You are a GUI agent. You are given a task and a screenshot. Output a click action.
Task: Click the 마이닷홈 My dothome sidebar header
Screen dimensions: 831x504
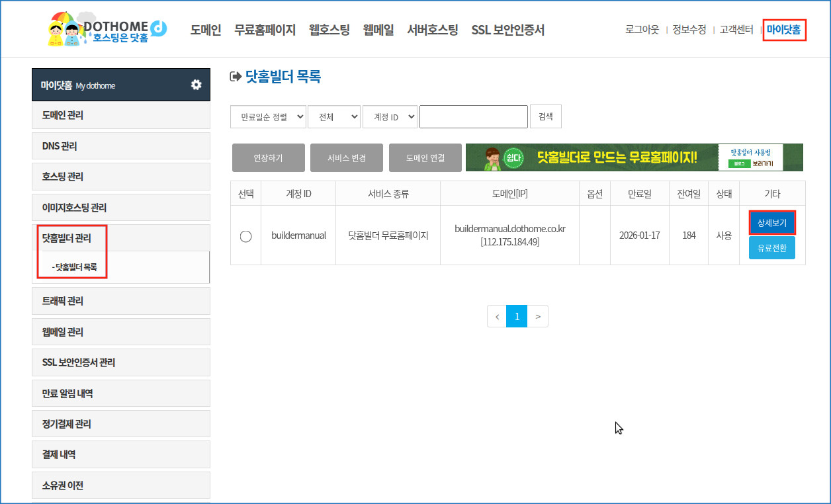pos(121,85)
